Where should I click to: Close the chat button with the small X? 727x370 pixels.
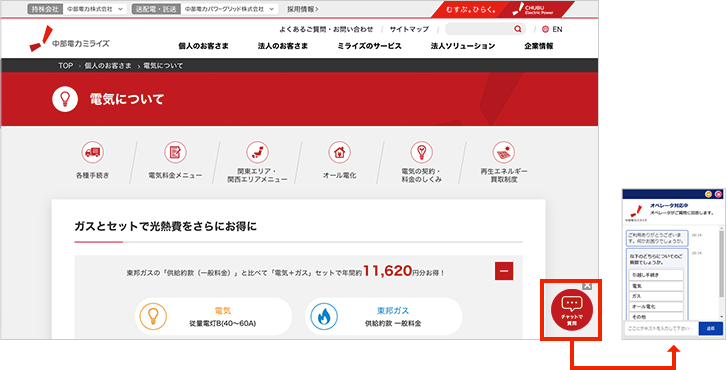click(587, 286)
